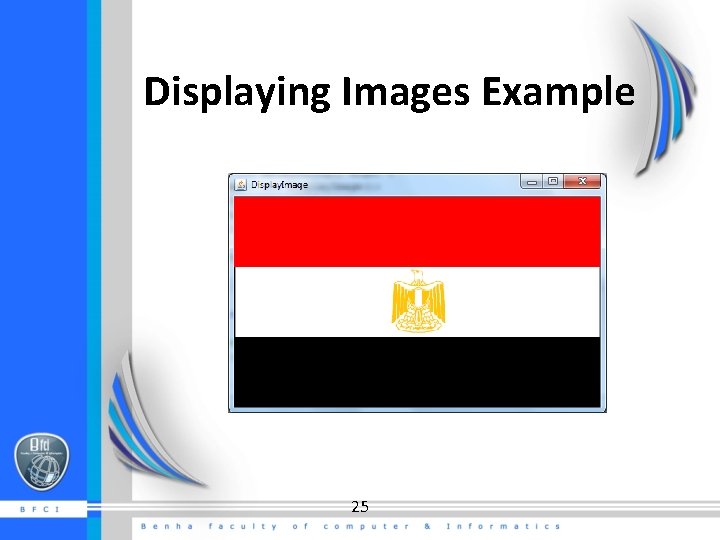Click the golden eagle emblem on flag
Viewport: 720px width, 540px height.
tap(418, 301)
